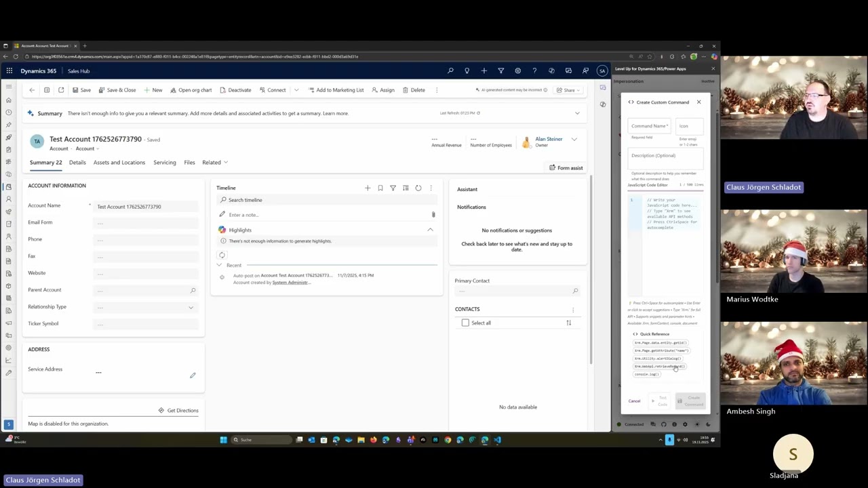Viewport: 868px width, 488px height.
Task: Click the Command Name input field
Action: point(650,126)
